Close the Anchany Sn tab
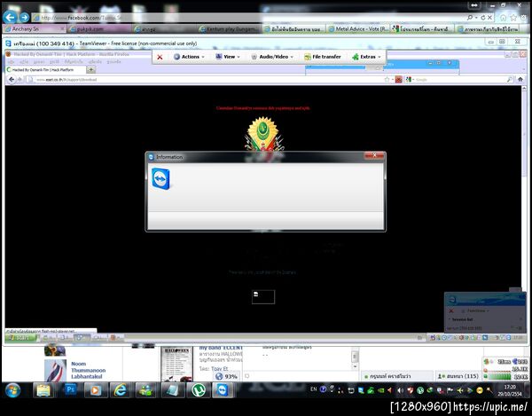Image resolution: width=532 pixels, height=416 pixels. tap(62, 29)
